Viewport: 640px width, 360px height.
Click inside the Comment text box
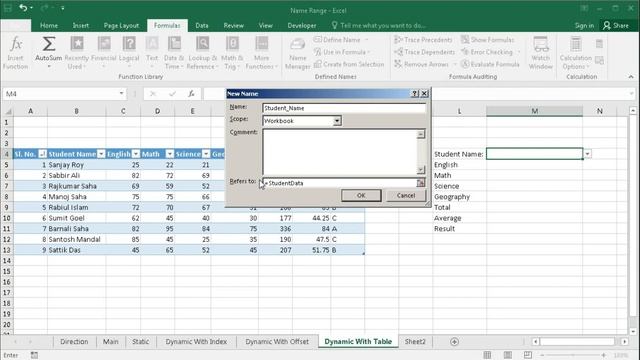[x=340, y=152]
